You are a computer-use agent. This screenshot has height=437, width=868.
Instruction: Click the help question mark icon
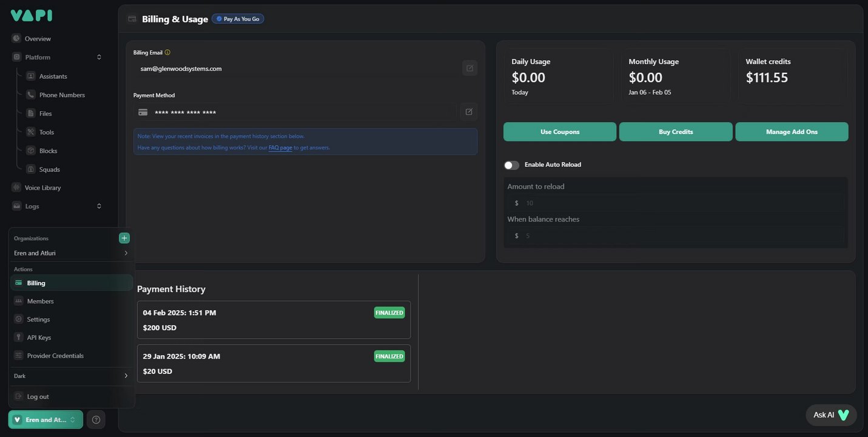(96, 419)
